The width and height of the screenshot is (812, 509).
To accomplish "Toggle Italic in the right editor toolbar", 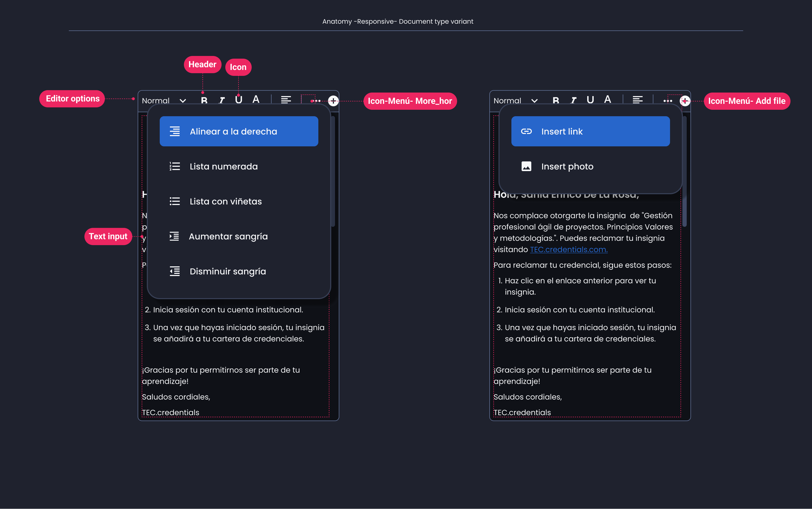I will pos(573,100).
